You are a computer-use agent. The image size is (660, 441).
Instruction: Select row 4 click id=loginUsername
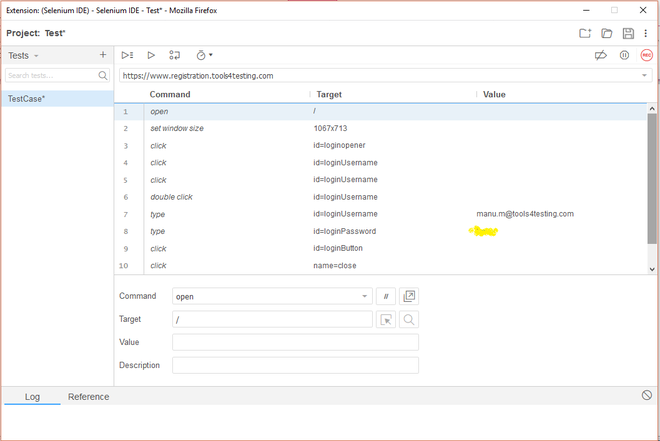tap(380, 162)
